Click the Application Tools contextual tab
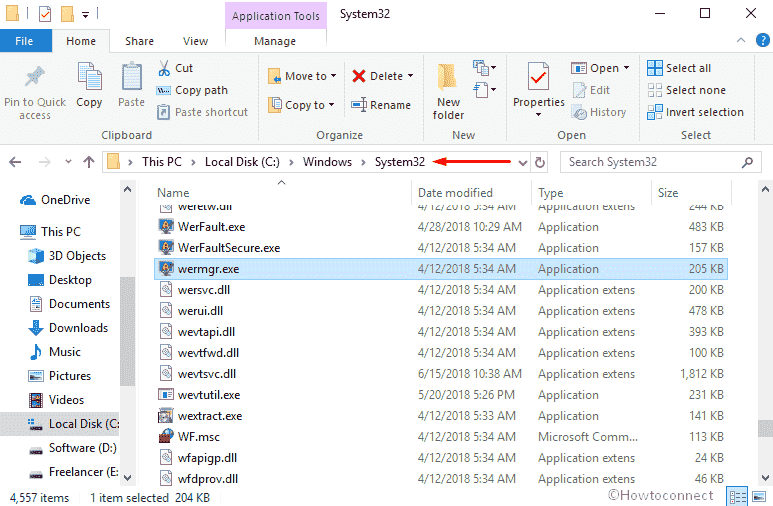 276,16
